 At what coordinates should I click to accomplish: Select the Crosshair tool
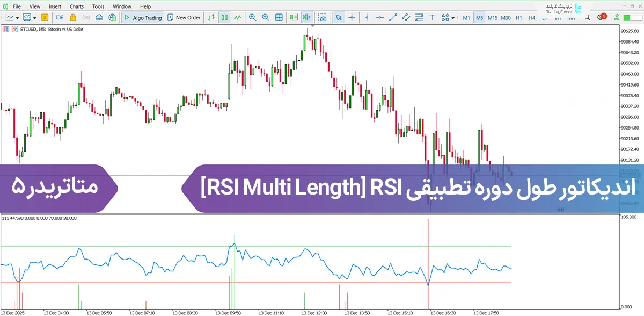point(352,17)
